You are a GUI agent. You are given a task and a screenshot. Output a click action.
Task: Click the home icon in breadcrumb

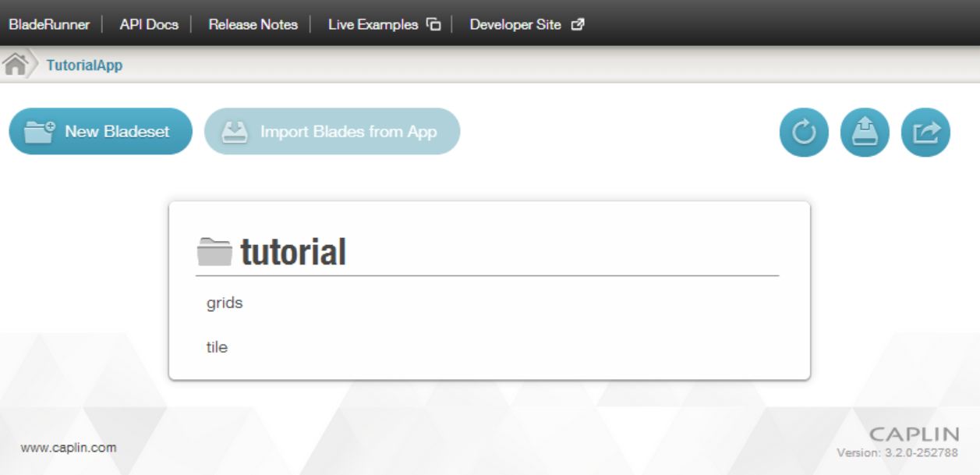pyautogui.click(x=15, y=65)
